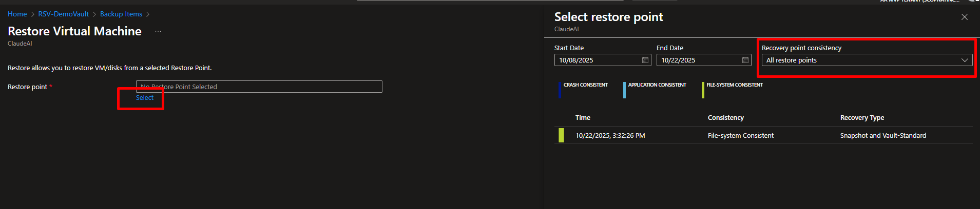This screenshot has width=980, height=209.
Task: Click the Consistency column header
Action: 725,118
